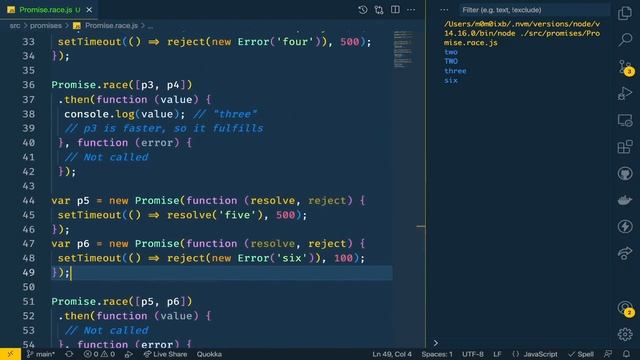
Task: Open the Manage gear icon
Action: point(625,334)
